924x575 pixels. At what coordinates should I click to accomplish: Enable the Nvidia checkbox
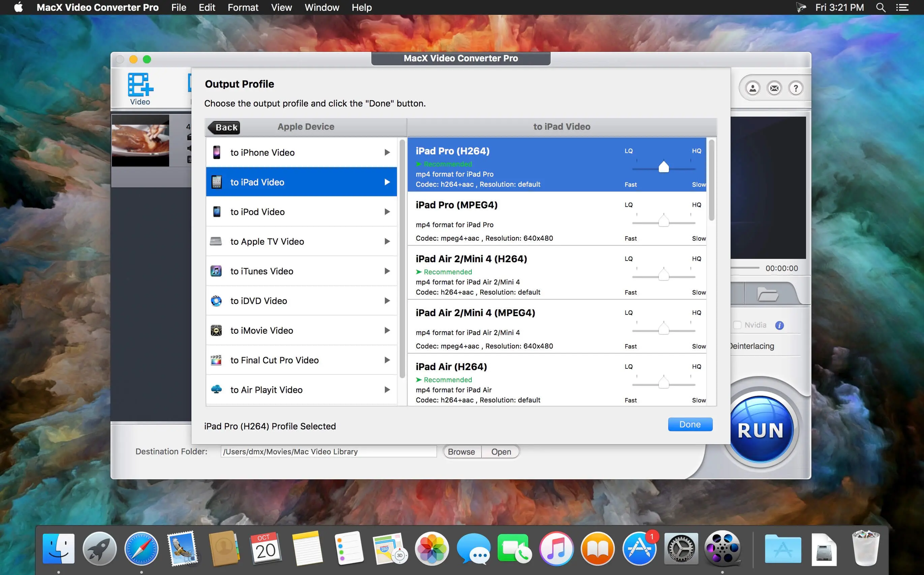click(x=738, y=325)
